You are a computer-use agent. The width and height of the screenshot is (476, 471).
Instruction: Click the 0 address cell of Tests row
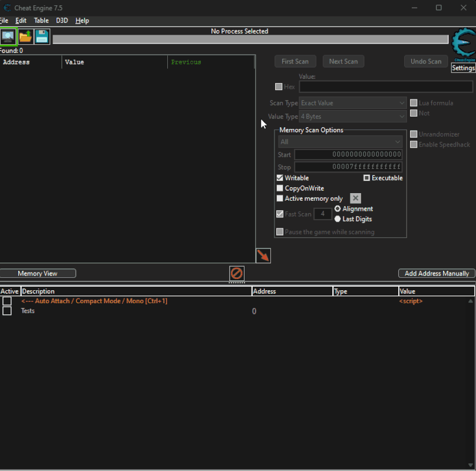[x=254, y=311]
